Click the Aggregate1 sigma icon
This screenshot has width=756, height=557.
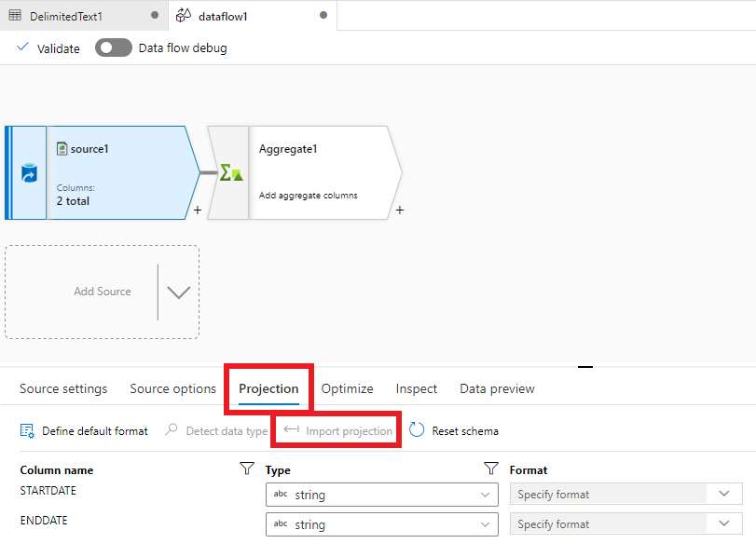click(231, 172)
